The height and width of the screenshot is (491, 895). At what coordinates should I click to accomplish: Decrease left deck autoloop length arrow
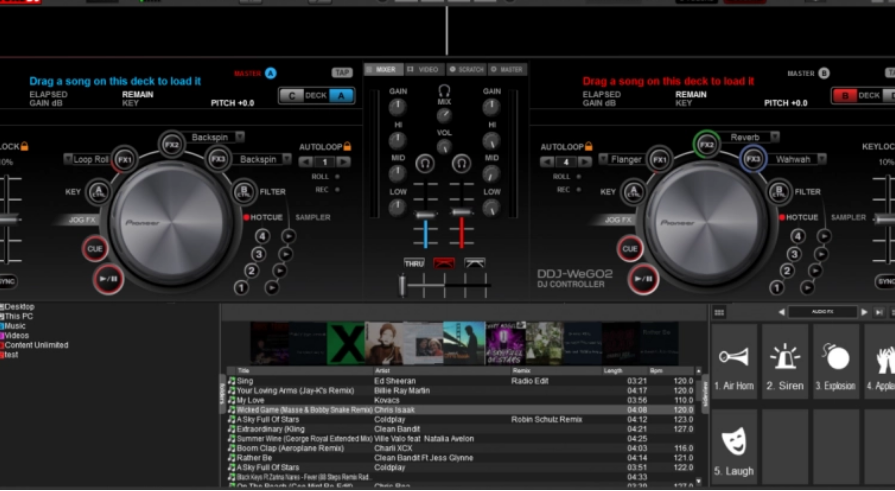coord(306,162)
